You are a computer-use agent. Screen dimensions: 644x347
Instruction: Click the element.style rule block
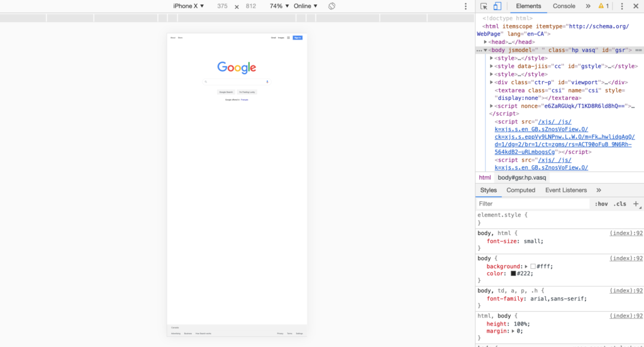point(559,219)
